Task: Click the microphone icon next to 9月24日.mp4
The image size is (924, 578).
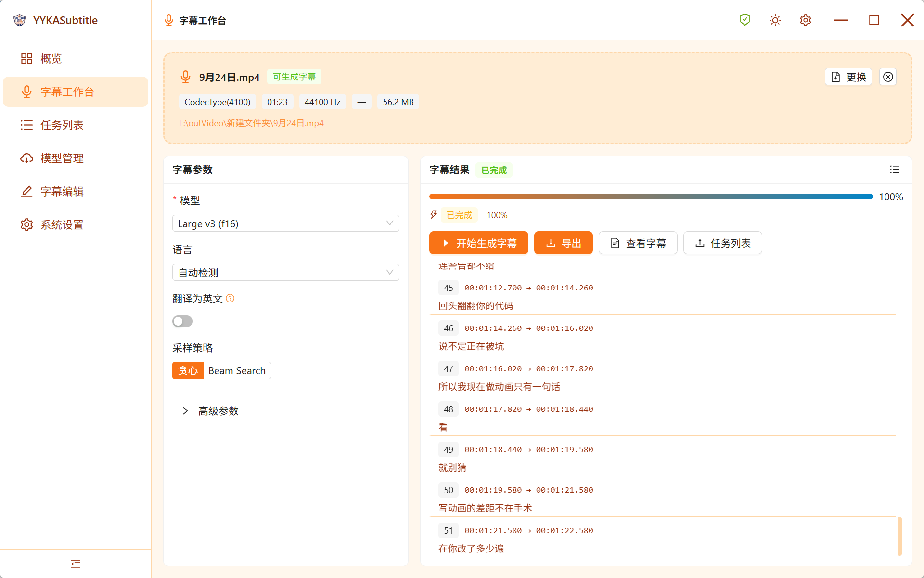Action: [x=185, y=77]
